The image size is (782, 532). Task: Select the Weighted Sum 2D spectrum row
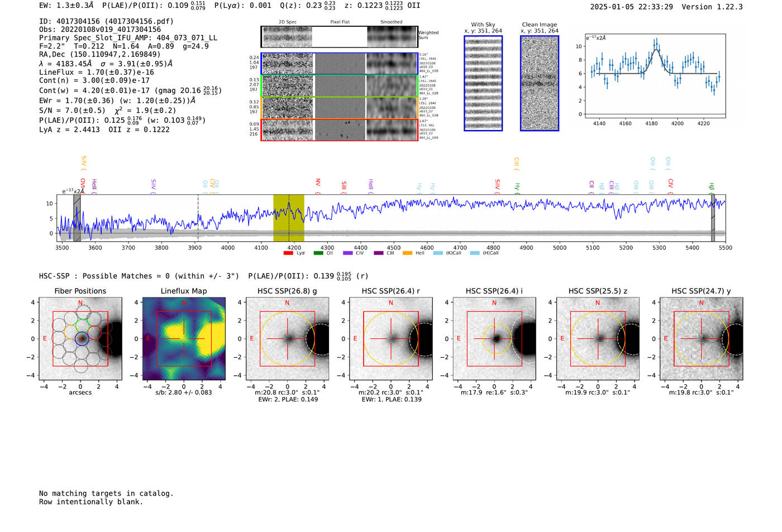[x=340, y=37]
